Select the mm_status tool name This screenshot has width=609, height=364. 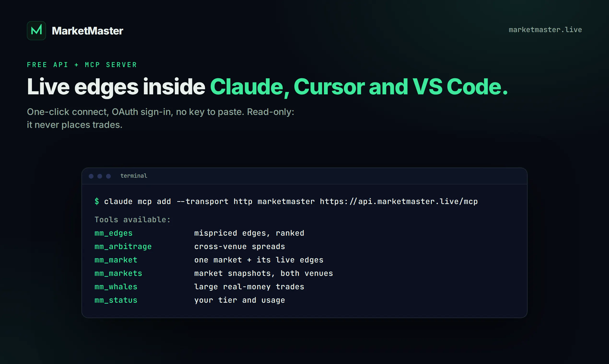click(x=116, y=300)
